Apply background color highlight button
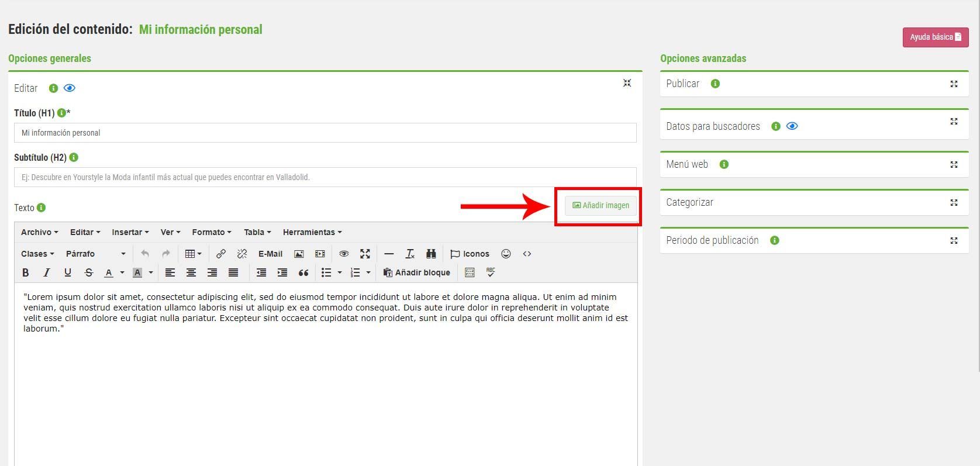This screenshot has height=466, width=980. click(x=137, y=272)
